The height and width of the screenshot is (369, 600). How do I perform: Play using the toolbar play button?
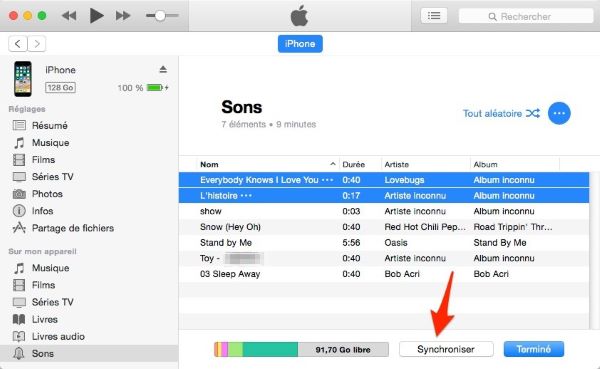96,16
